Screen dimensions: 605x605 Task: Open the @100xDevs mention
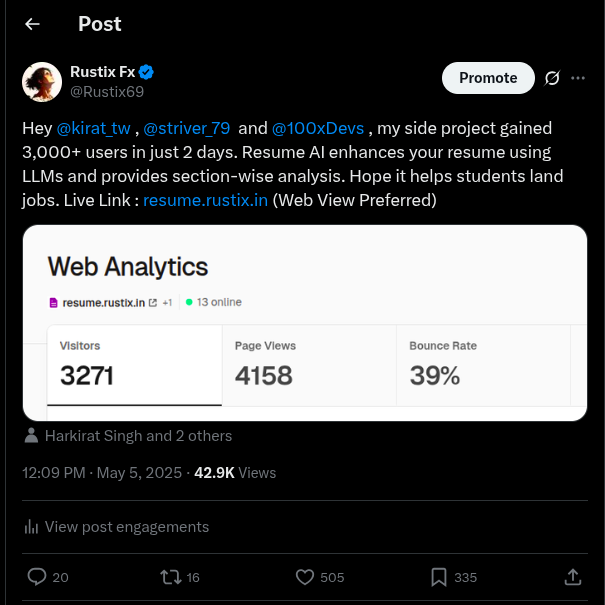317,128
